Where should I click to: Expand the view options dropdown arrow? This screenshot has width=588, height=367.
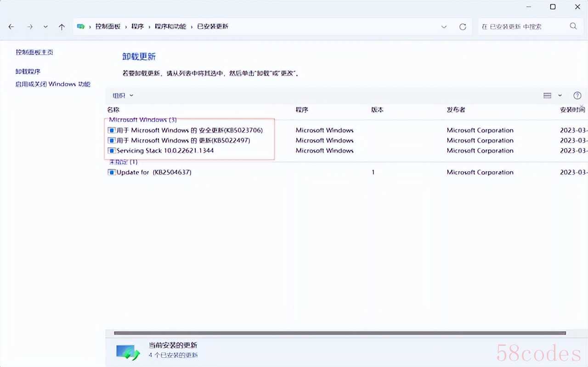tap(560, 96)
